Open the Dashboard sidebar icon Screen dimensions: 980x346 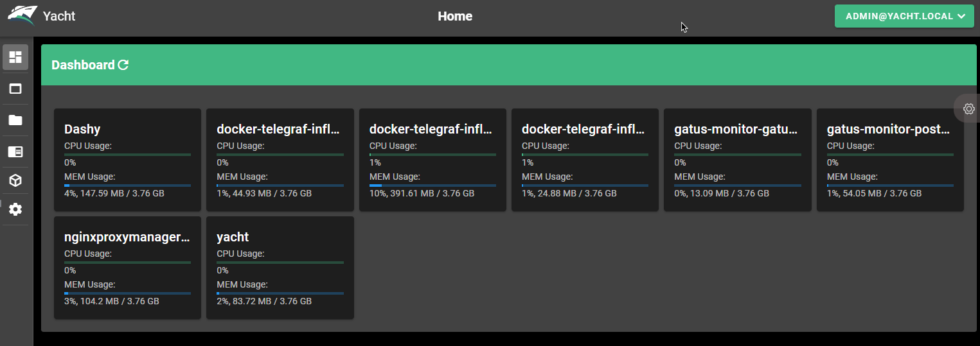tap(15, 57)
